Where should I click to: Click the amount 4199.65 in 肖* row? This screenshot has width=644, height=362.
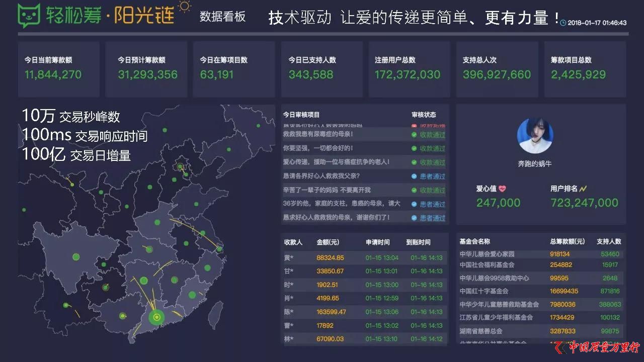tap(328, 299)
